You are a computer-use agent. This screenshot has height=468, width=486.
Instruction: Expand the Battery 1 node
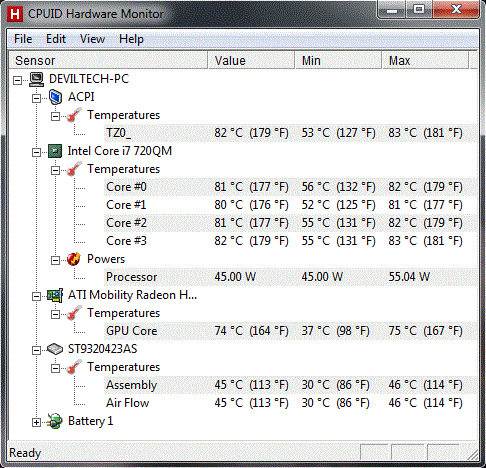36,422
